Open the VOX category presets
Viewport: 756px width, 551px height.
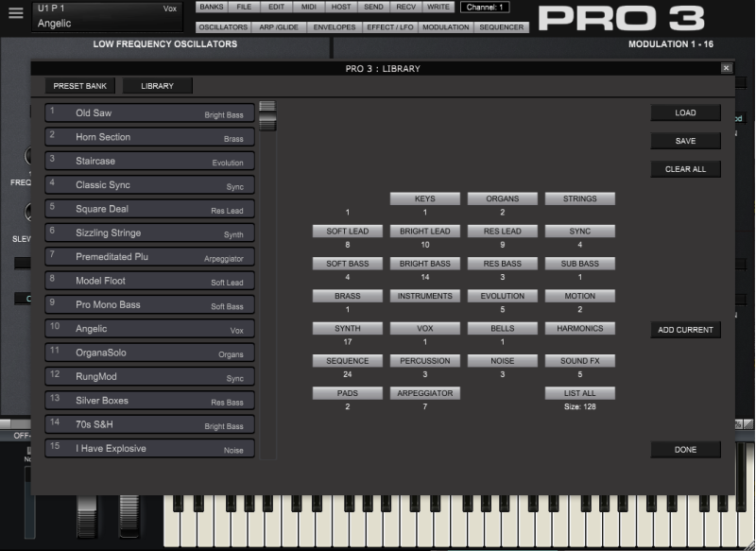pos(423,328)
